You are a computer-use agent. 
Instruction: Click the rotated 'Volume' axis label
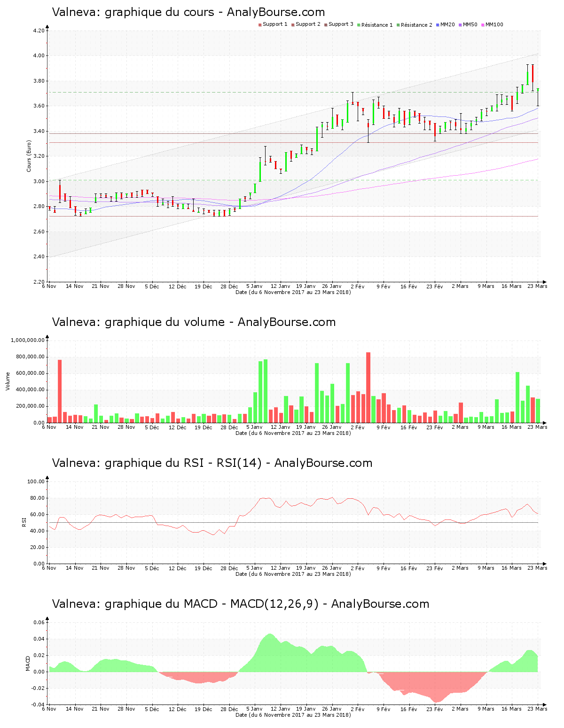pyautogui.click(x=8, y=381)
